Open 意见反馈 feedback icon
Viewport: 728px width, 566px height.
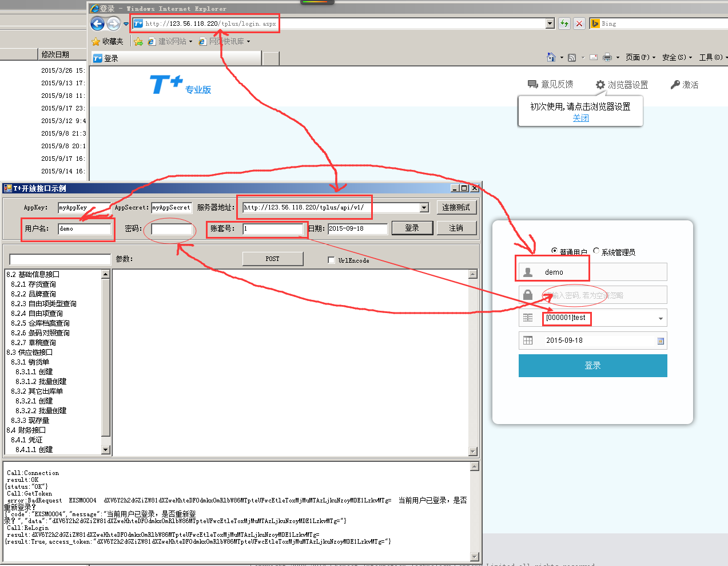533,85
